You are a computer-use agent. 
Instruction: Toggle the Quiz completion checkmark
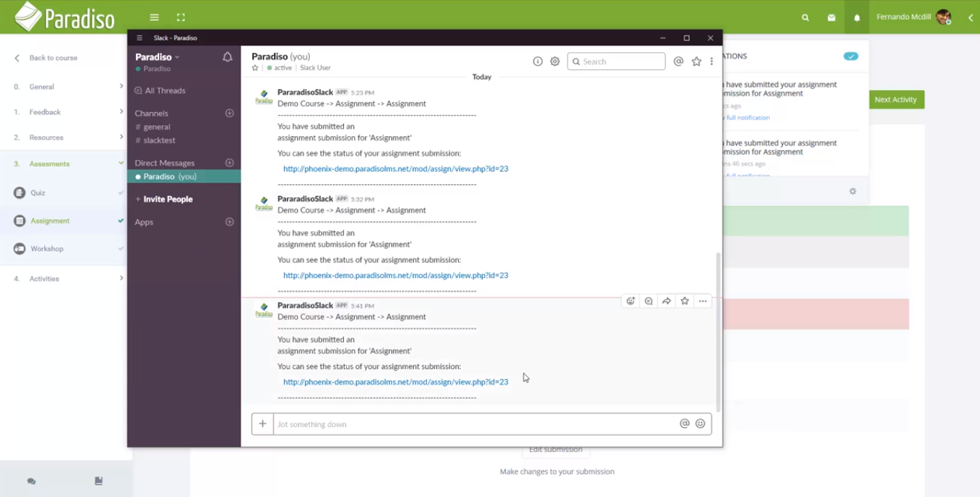(121, 193)
